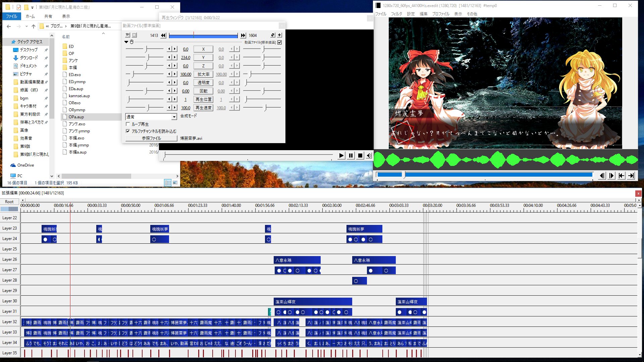Viewport: 644px width, 362px height.
Task: Click the plus add-filter icon in settings dialog
Action: (279, 35)
